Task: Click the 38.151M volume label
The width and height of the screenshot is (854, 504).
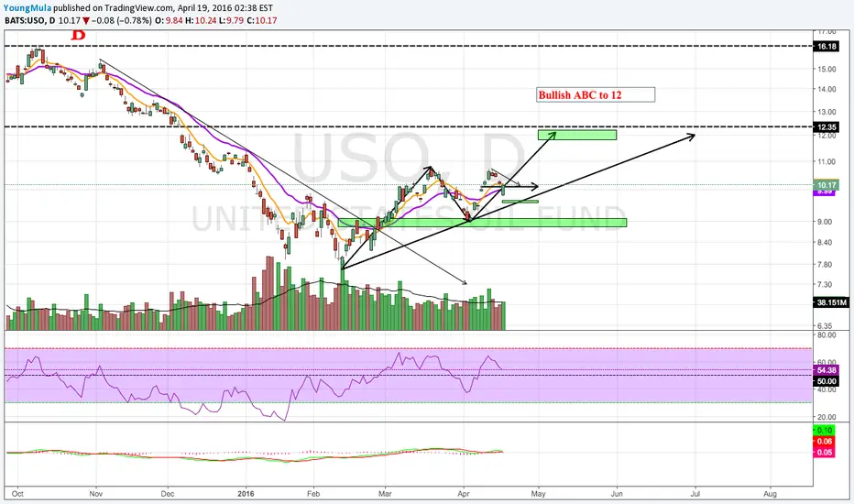Action: pos(831,302)
